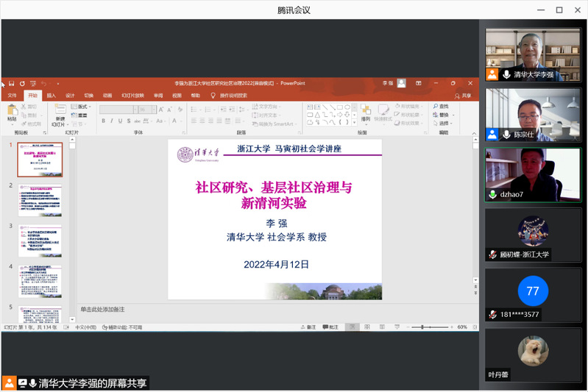Toggle the Notes (备注) pane in status bar
Screen dimensions: 588x392
[x=308, y=327]
